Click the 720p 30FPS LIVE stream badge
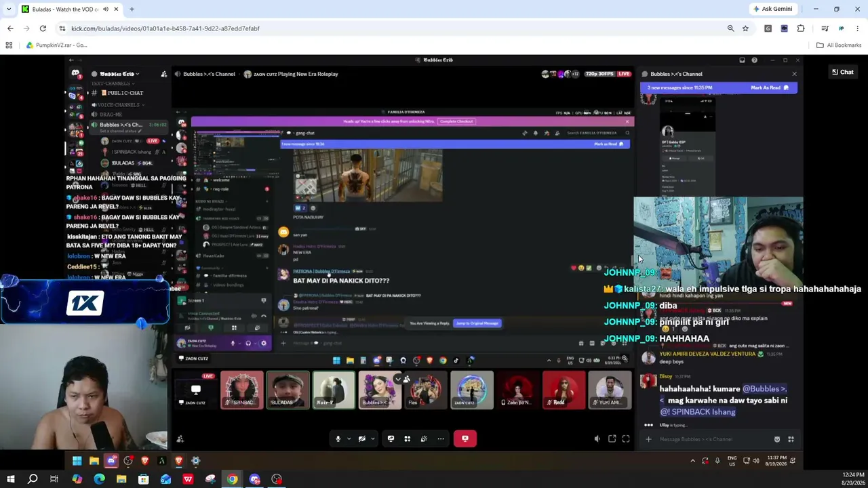Image resolution: width=868 pixels, height=488 pixels. [606, 74]
